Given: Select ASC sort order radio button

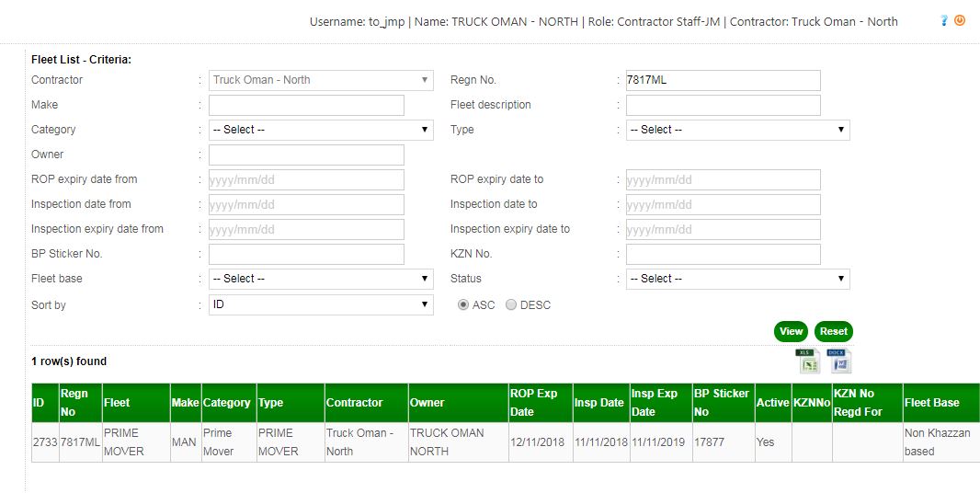Looking at the screenshot, I should [x=463, y=304].
